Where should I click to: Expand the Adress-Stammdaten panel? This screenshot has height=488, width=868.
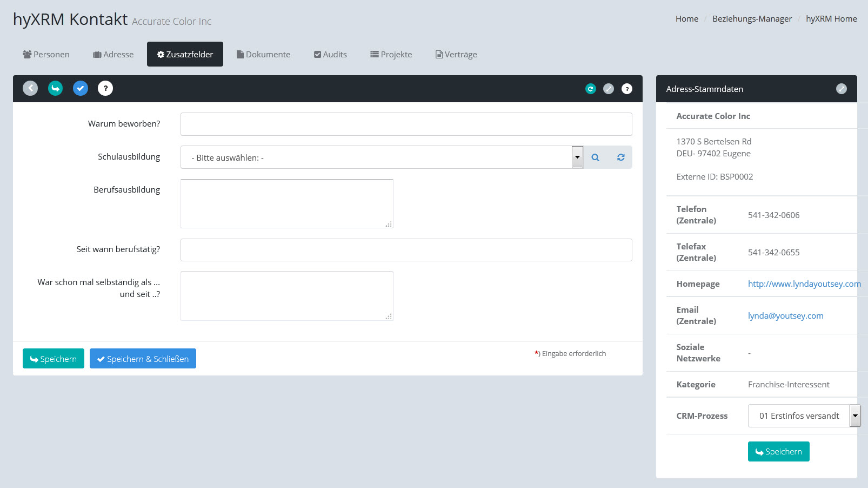tap(841, 89)
